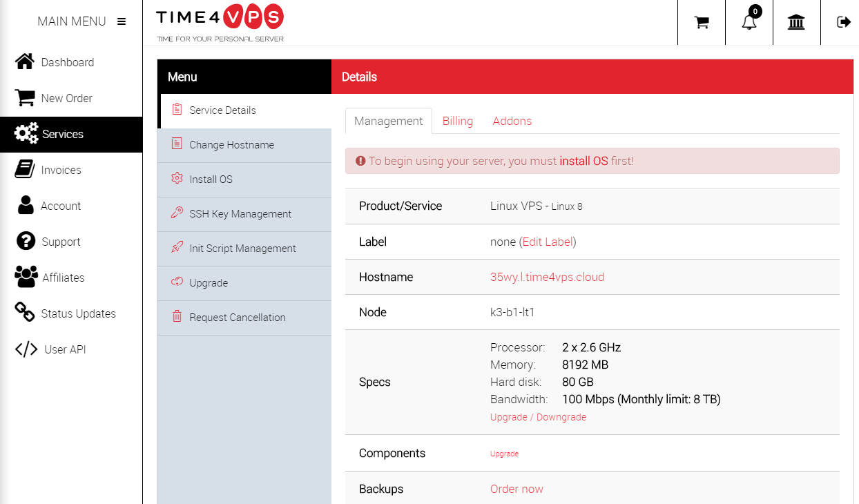
Task: Open Status Updates menu item
Action: point(71,313)
